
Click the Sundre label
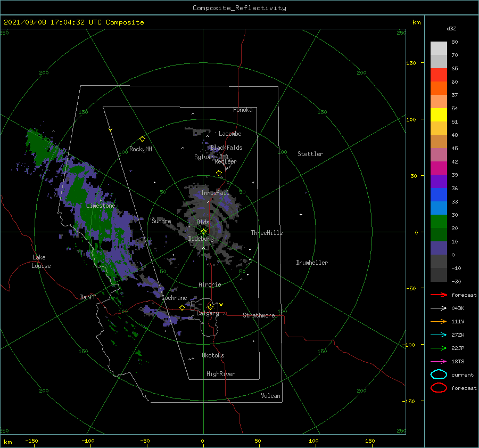(161, 221)
